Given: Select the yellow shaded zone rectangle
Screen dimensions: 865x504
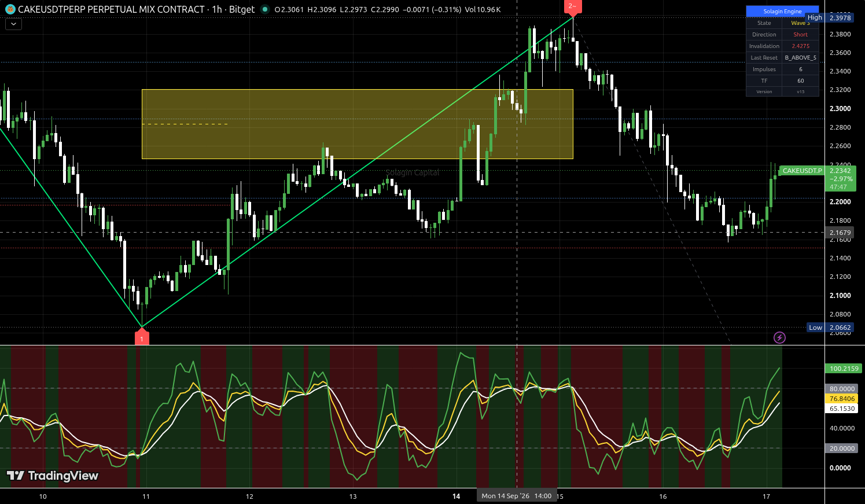Looking at the screenshot, I should [358, 124].
